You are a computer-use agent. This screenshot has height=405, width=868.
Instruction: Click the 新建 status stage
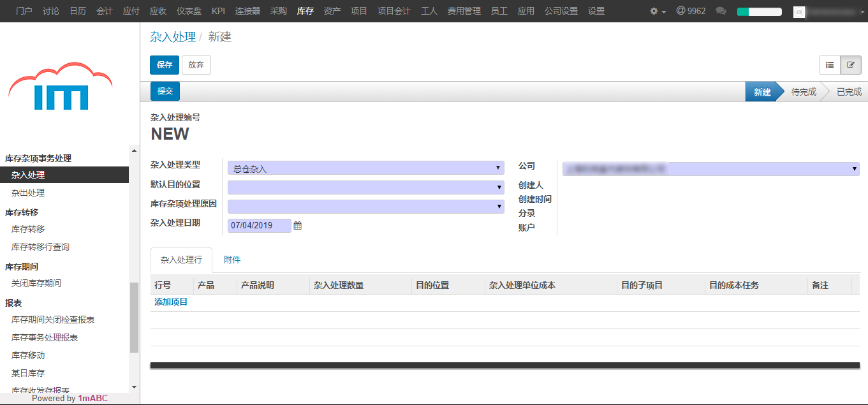[x=762, y=92]
